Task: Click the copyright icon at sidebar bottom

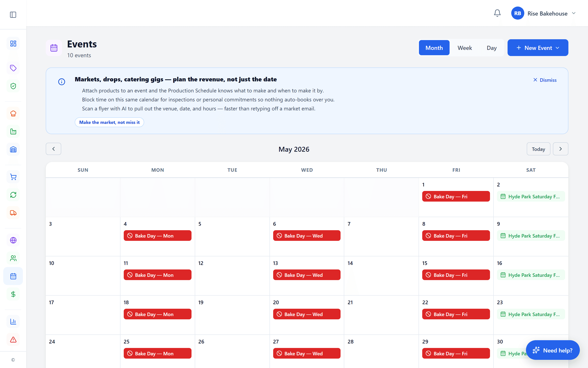Action: pos(13,360)
